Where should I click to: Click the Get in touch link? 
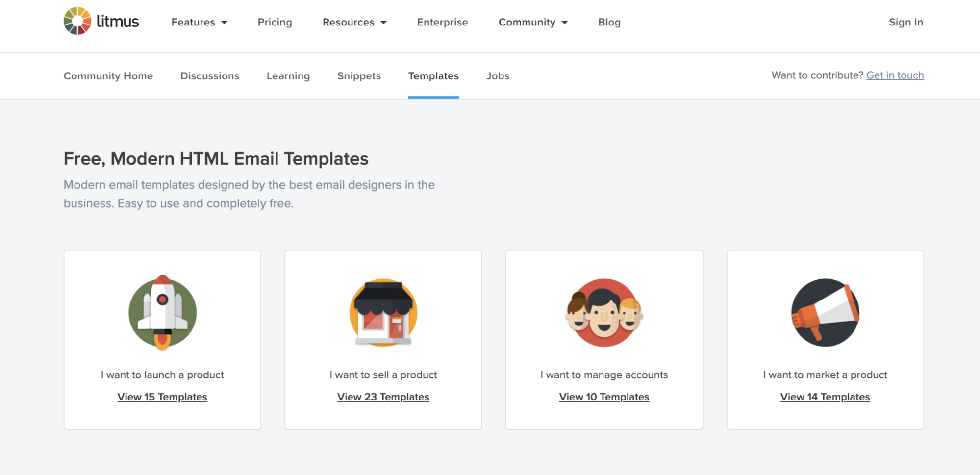point(895,75)
